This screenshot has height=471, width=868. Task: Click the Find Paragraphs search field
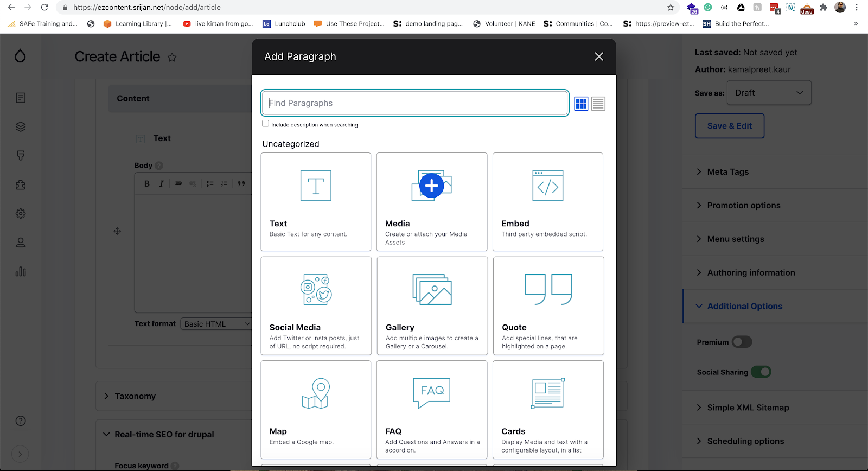click(415, 103)
